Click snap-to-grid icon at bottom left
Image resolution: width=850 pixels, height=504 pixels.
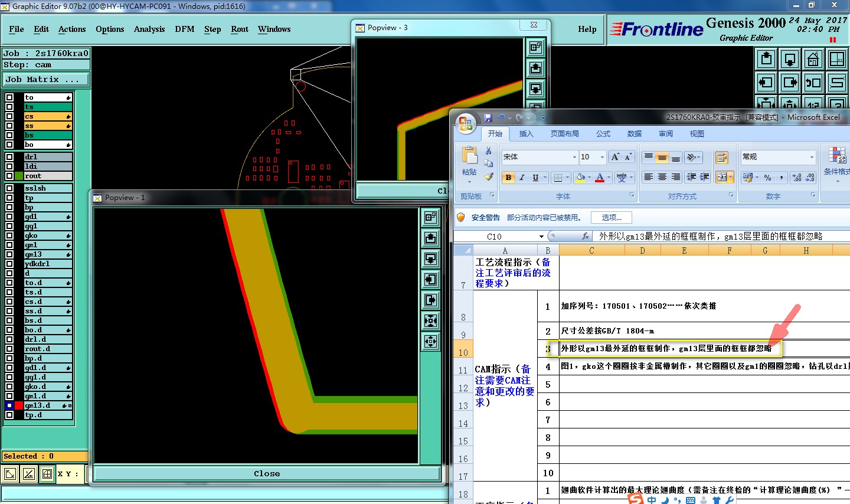(x=47, y=474)
